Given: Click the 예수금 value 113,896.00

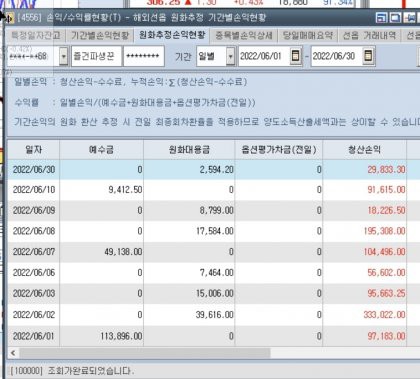Looking at the screenshot, I should [x=121, y=336].
